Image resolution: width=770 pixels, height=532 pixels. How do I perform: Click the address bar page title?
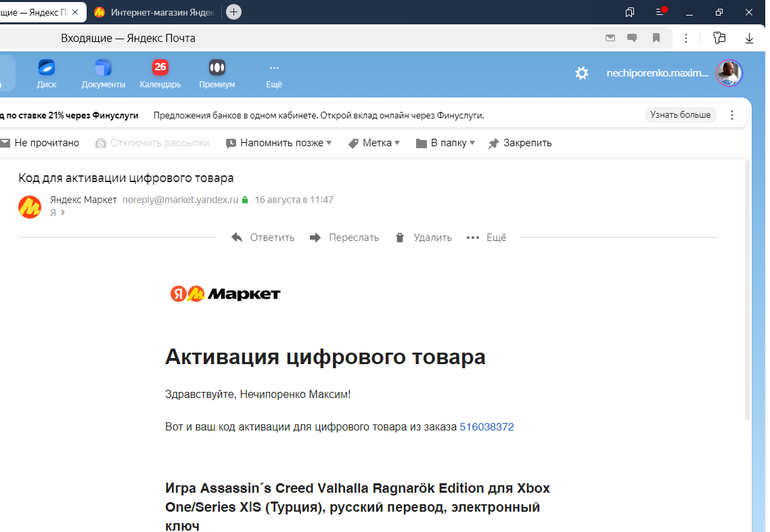(128, 39)
